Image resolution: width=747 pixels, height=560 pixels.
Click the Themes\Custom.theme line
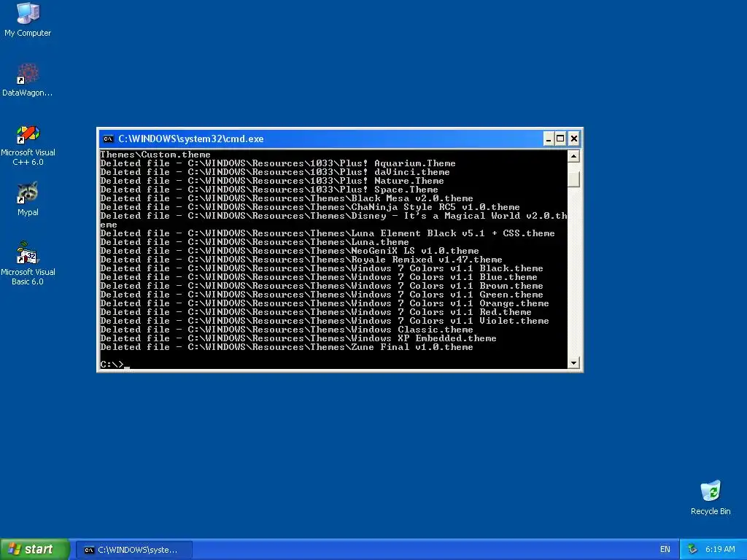155,155
